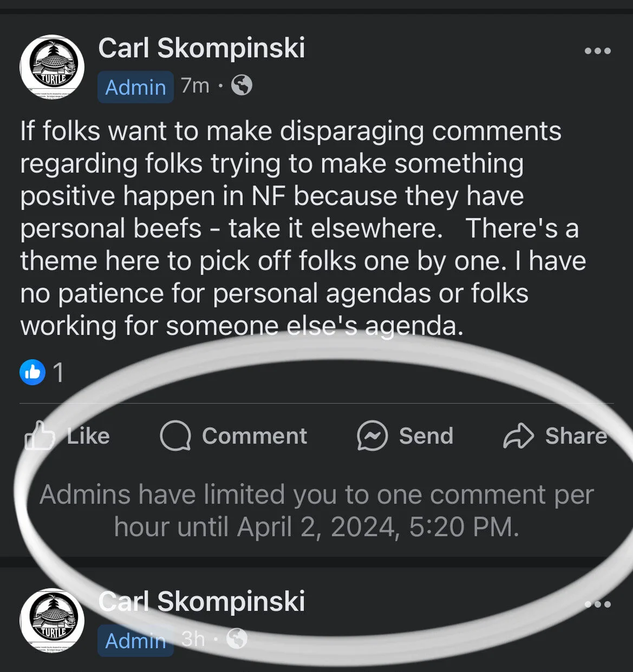The image size is (633, 672).
Task: Tap the Messenger Send icon
Action: 373,436
